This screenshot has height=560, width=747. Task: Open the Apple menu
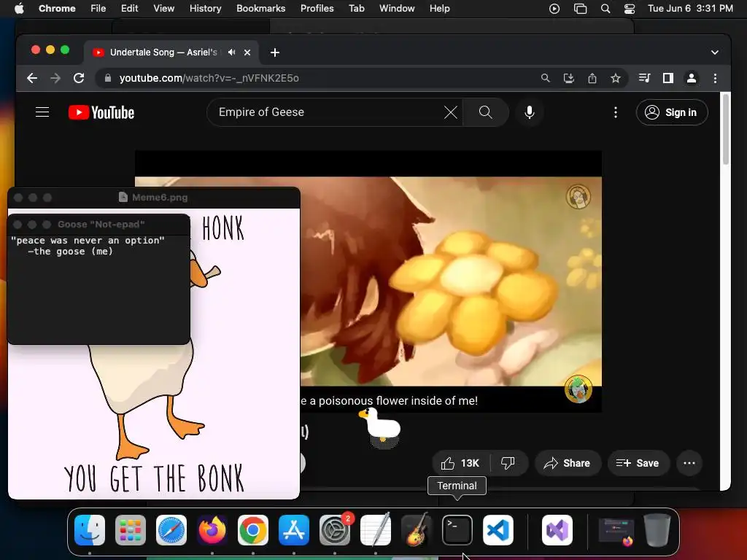click(19, 9)
